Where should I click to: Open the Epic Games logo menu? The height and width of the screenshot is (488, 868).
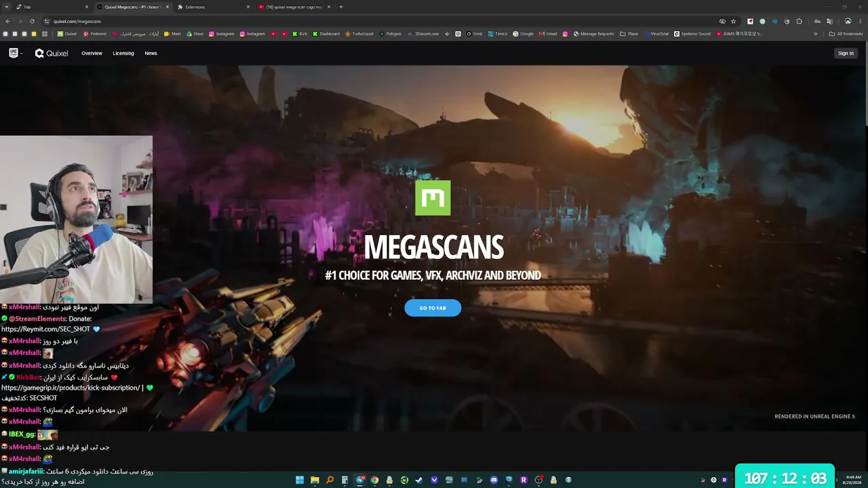pos(16,53)
